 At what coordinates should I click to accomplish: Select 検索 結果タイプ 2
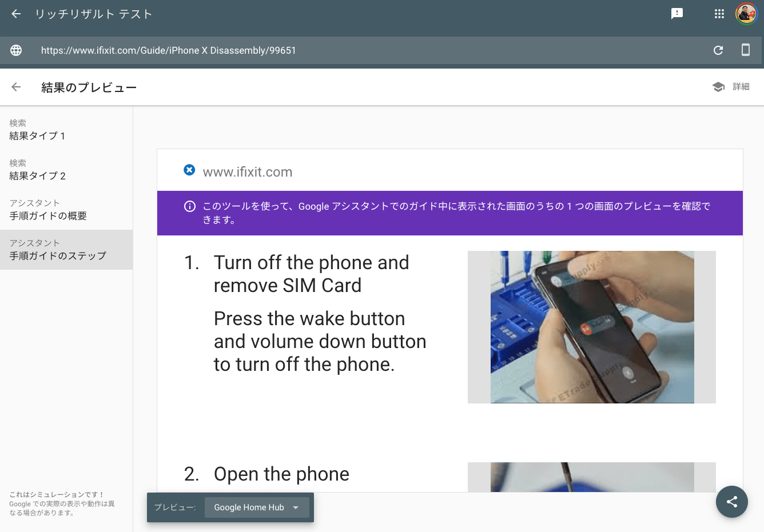pos(66,170)
